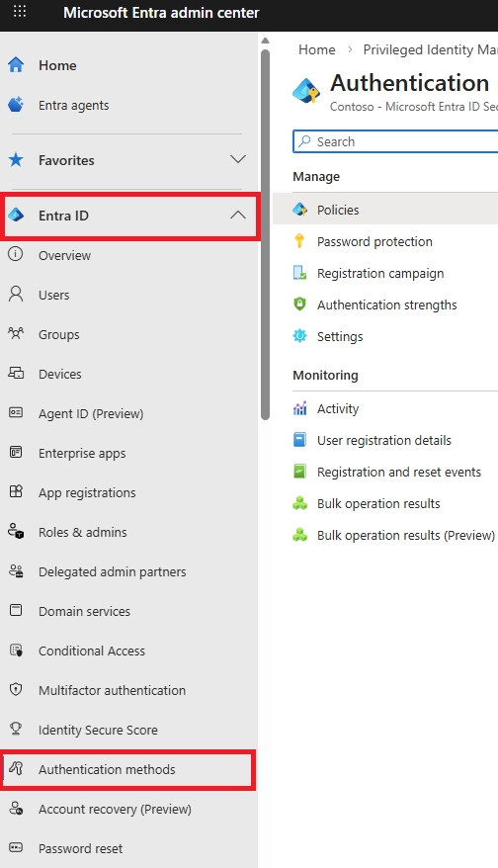Click the Devices icon

click(16, 373)
